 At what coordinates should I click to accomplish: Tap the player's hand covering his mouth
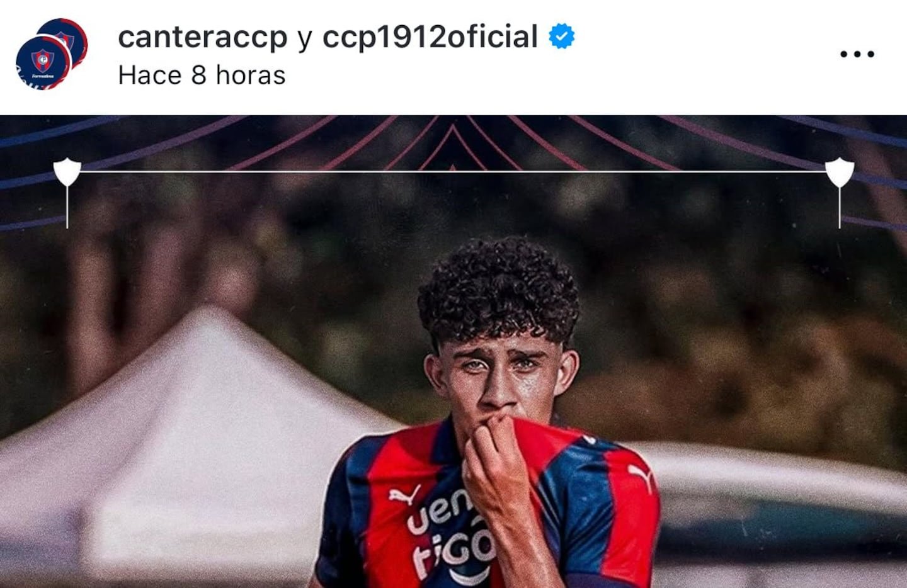click(x=498, y=472)
